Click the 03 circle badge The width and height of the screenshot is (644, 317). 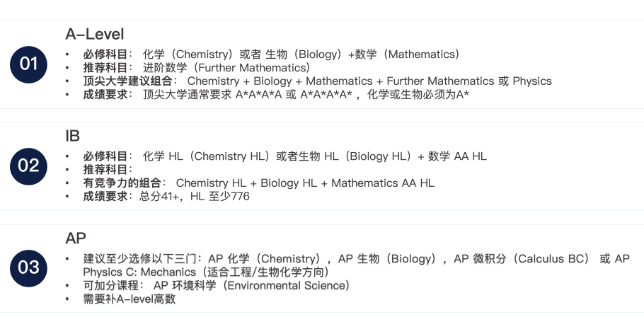pyautogui.click(x=28, y=268)
